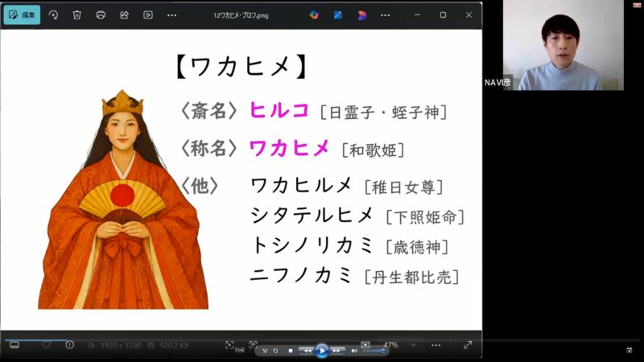Screen dimensions: 644x362
Task: Click the ニフノカミ name line
Action: [301, 275]
